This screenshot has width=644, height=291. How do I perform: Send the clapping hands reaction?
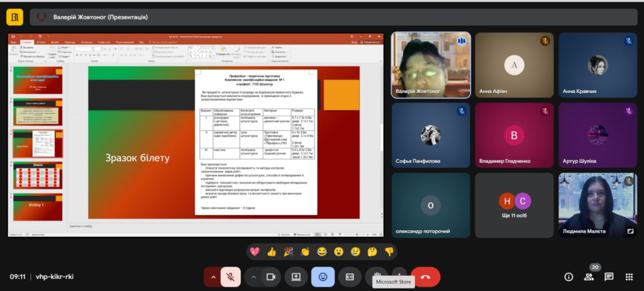click(305, 251)
